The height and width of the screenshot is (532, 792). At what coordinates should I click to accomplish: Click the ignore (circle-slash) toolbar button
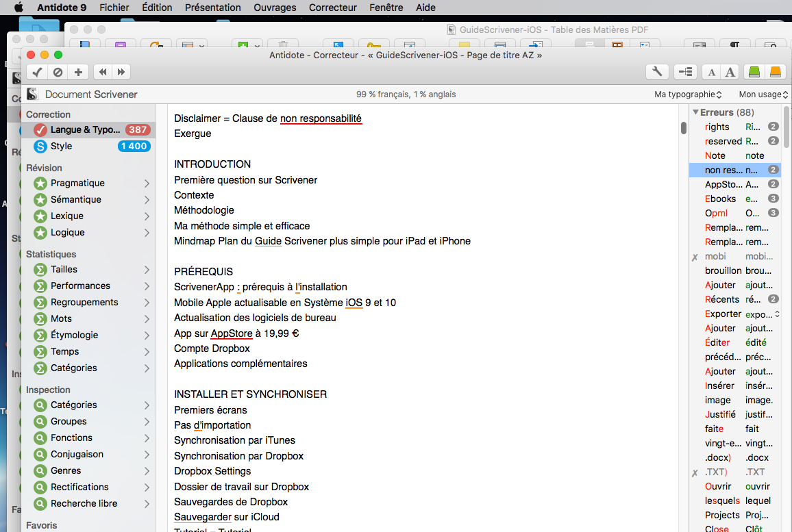click(58, 72)
